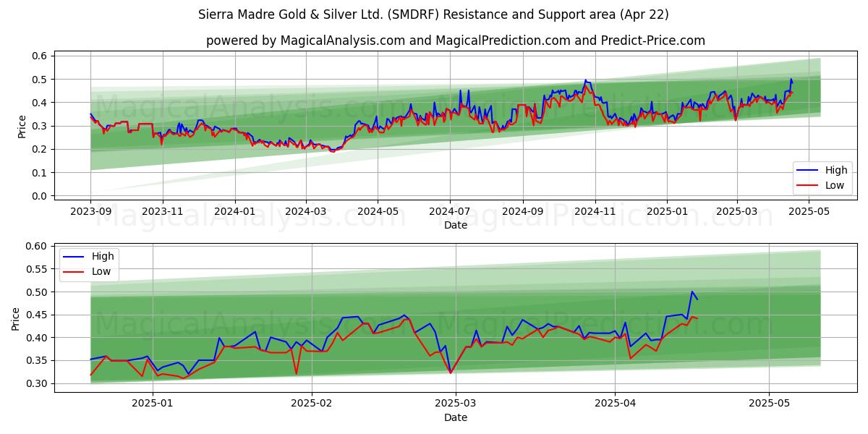Click the 2024-03 tick label on the top chart

click(x=305, y=211)
